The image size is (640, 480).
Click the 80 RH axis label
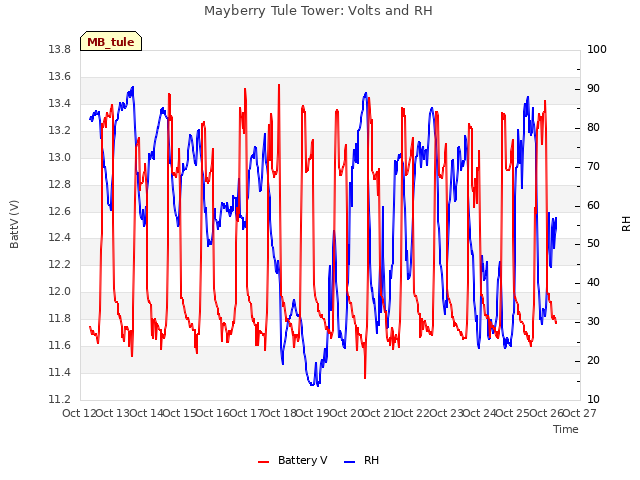coord(593,127)
